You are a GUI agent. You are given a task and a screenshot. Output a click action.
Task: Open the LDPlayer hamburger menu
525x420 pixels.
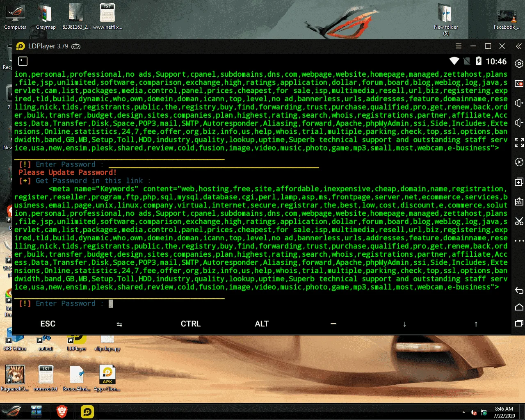coord(459,46)
